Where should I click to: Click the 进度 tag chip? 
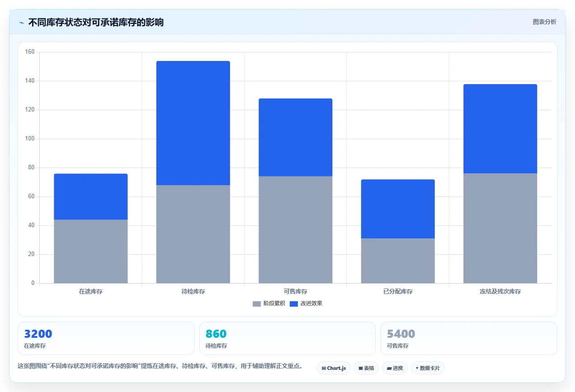click(395, 368)
